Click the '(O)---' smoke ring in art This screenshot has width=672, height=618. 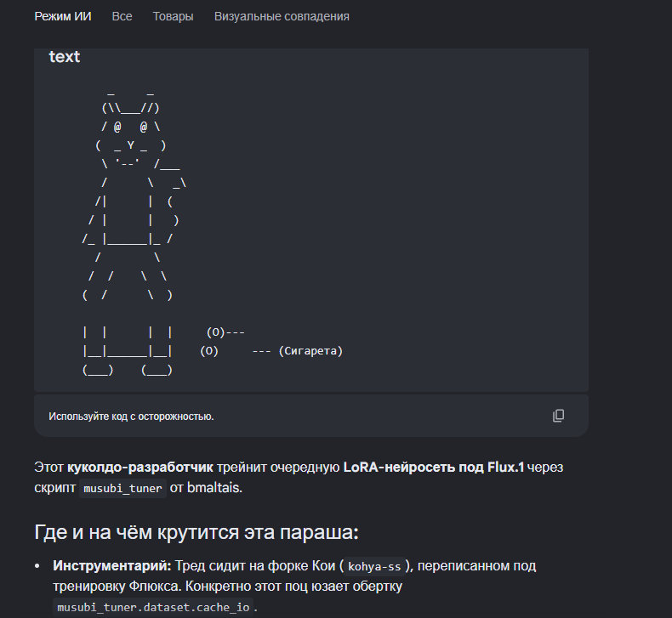coord(225,332)
